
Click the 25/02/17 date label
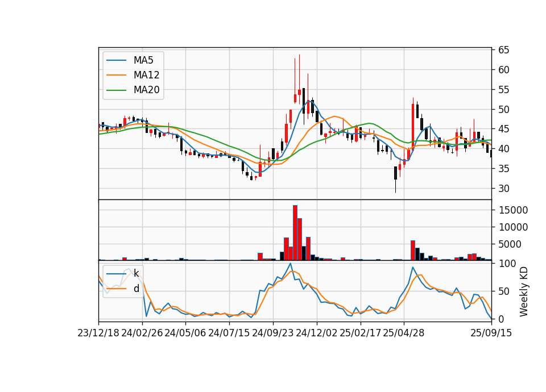(360, 333)
